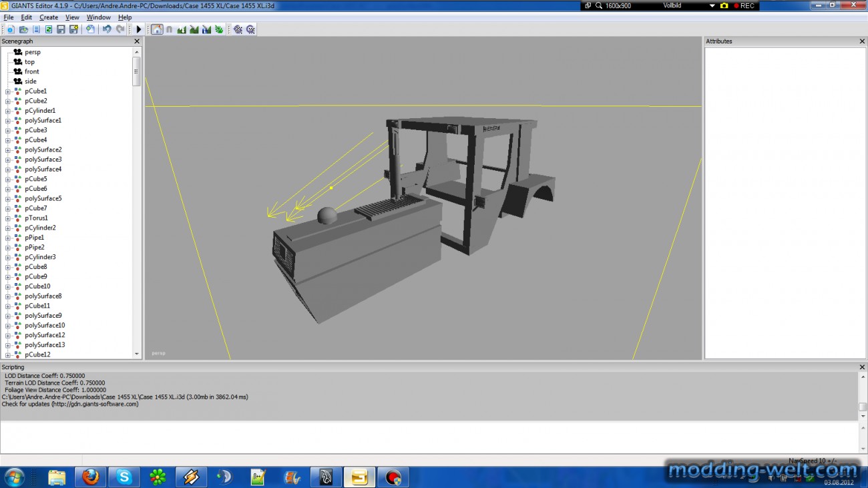Screen dimensions: 868x488
Task: Expand the polySurface8 tree node
Action: [x=8, y=296]
